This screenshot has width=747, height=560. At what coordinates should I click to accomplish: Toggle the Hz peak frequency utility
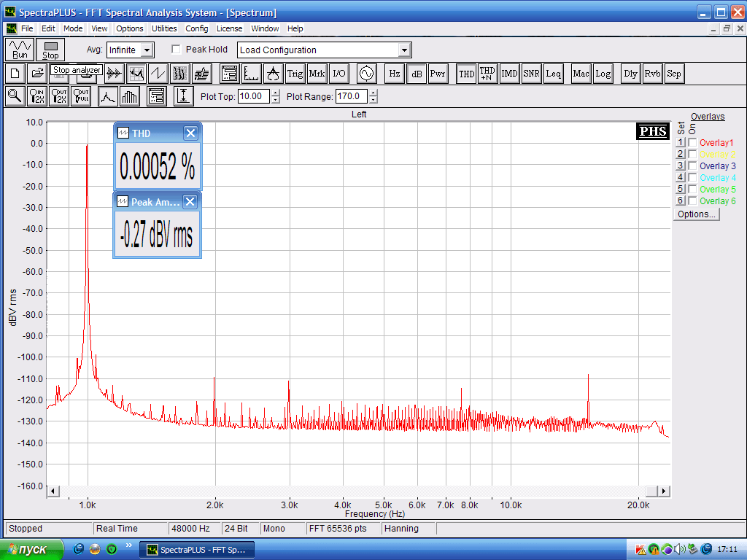[x=395, y=74]
